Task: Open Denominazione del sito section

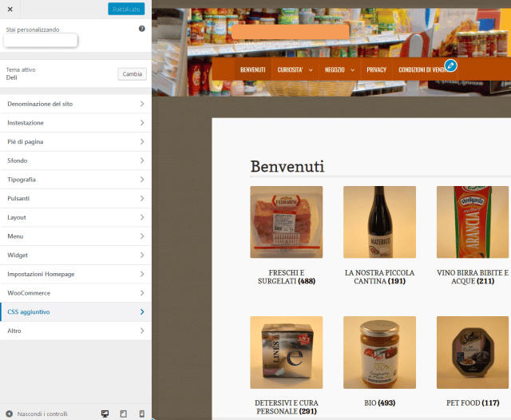Action: tap(76, 104)
